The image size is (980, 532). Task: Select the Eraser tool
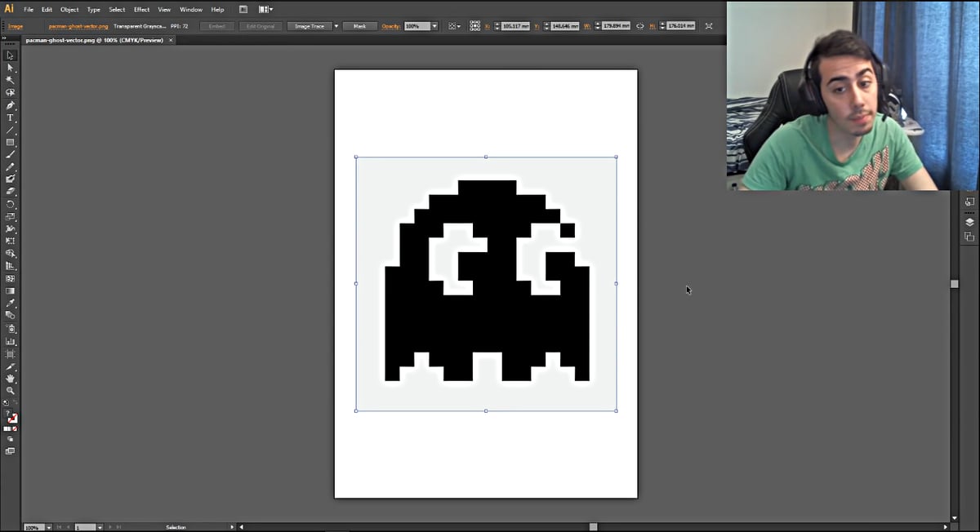tap(11, 191)
